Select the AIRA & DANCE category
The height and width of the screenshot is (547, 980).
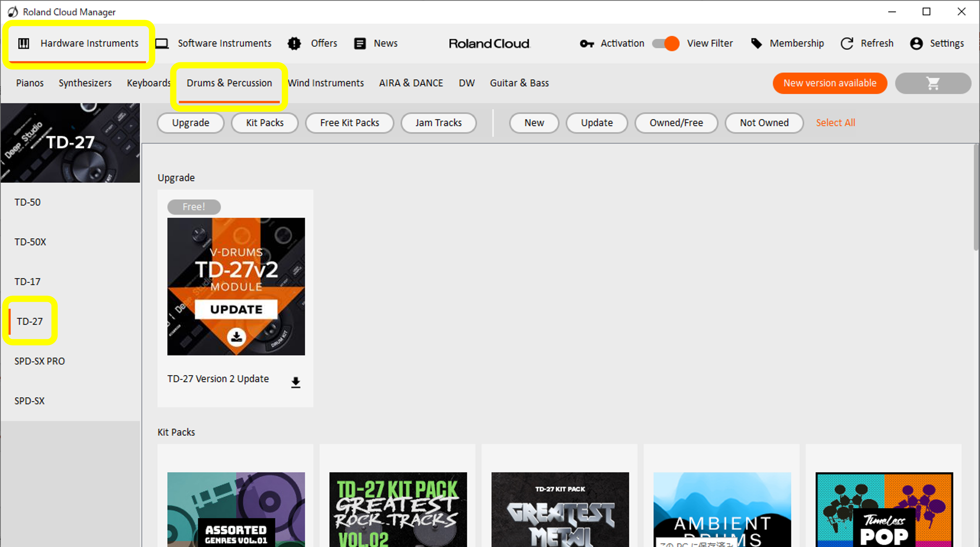click(411, 83)
